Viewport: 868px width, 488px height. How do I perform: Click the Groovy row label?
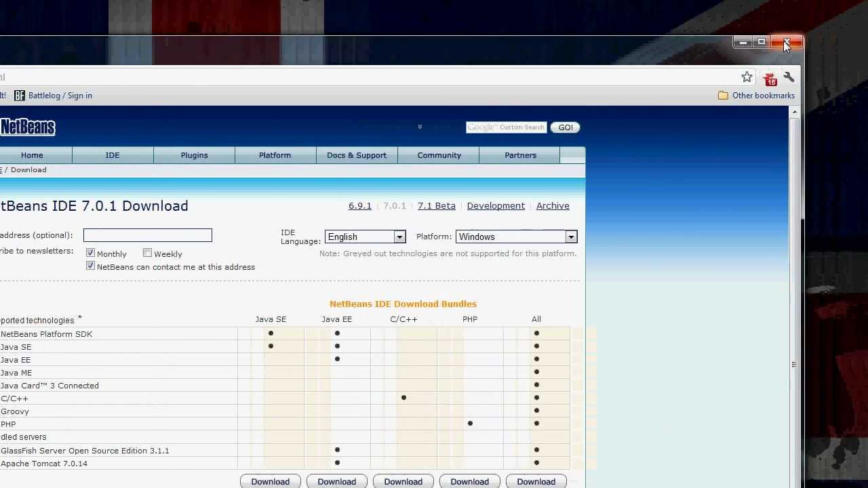click(x=15, y=411)
